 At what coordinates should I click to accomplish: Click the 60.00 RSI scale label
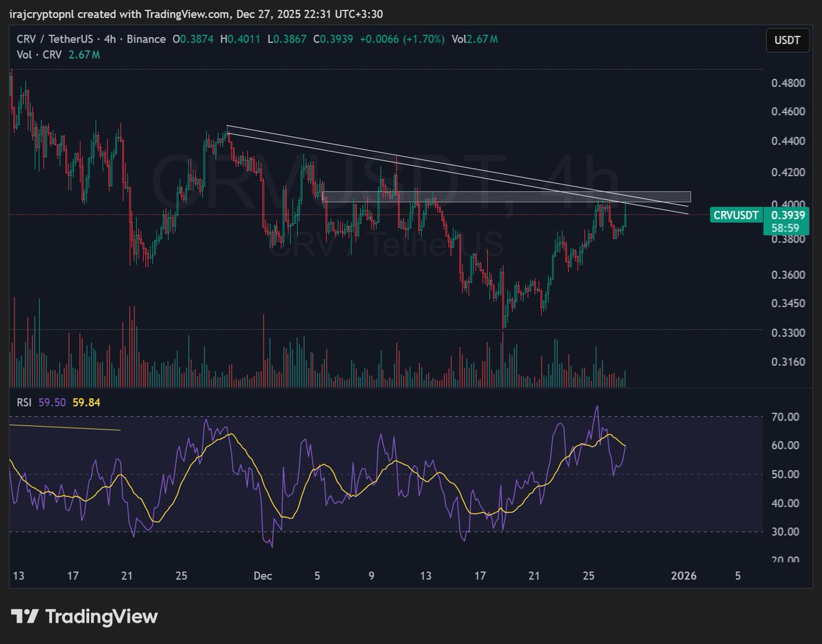coord(786,445)
